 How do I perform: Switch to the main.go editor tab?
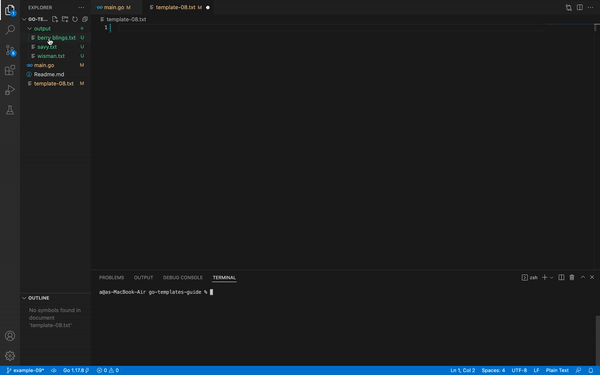click(x=114, y=7)
